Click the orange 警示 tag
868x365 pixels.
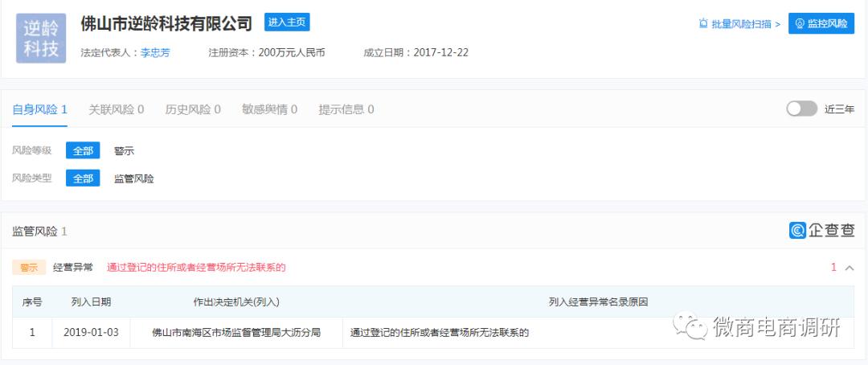pyautogui.click(x=29, y=268)
